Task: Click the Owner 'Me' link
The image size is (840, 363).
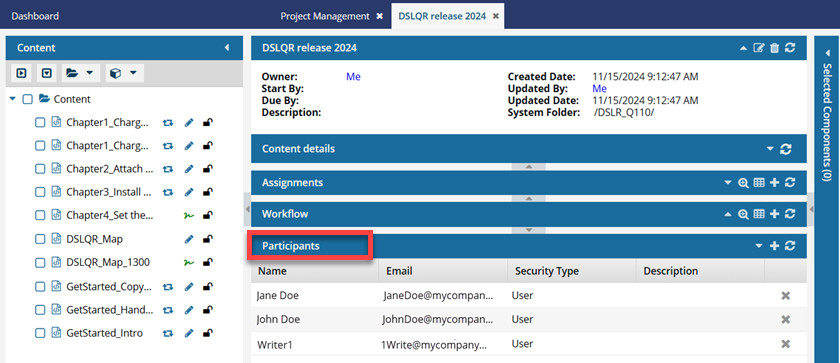Action: (354, 77)
